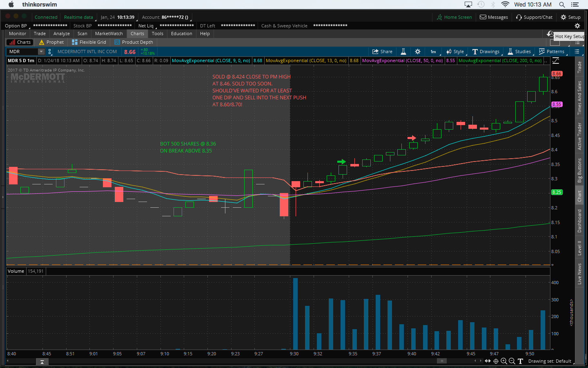Select the Chart sidebar tab

[x=579, y=195]
